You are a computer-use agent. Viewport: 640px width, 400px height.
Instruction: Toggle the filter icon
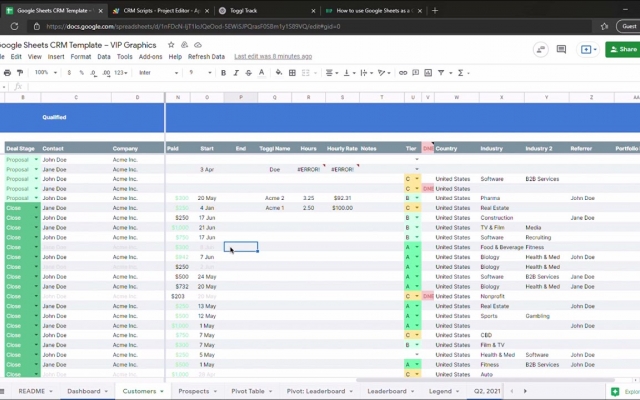(x=441, y=73)
